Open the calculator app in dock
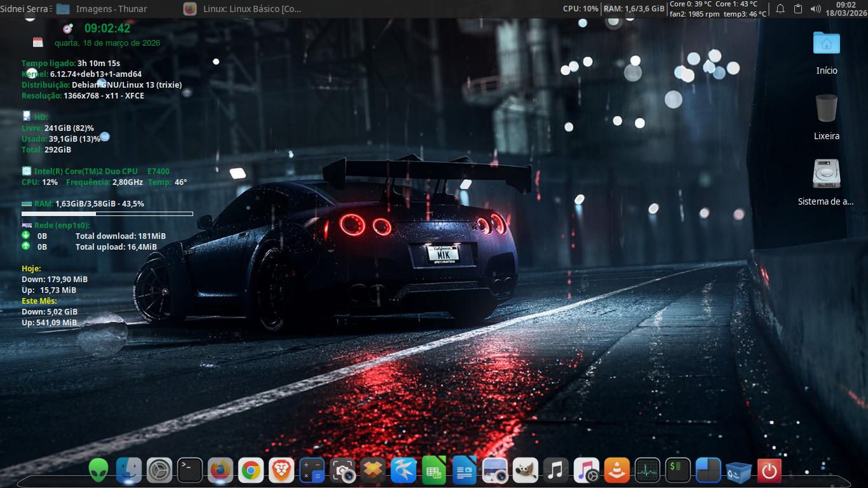 tap(312, 471)
